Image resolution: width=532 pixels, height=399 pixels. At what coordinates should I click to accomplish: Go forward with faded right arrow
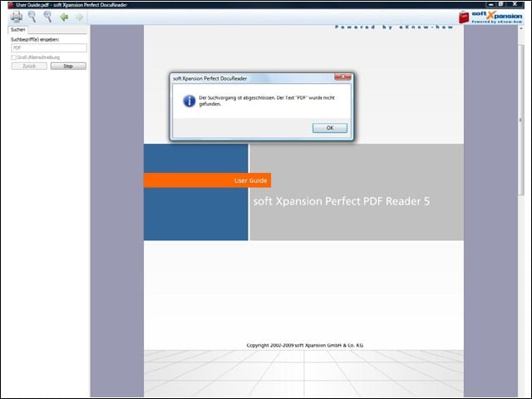point(80,17)
